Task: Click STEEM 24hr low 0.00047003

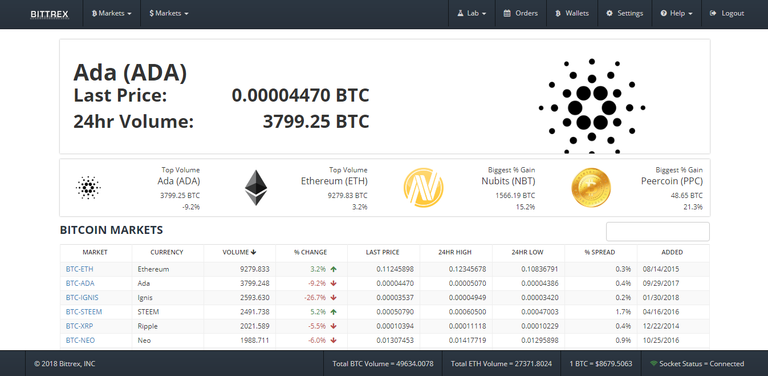Action: pos(540,312)
